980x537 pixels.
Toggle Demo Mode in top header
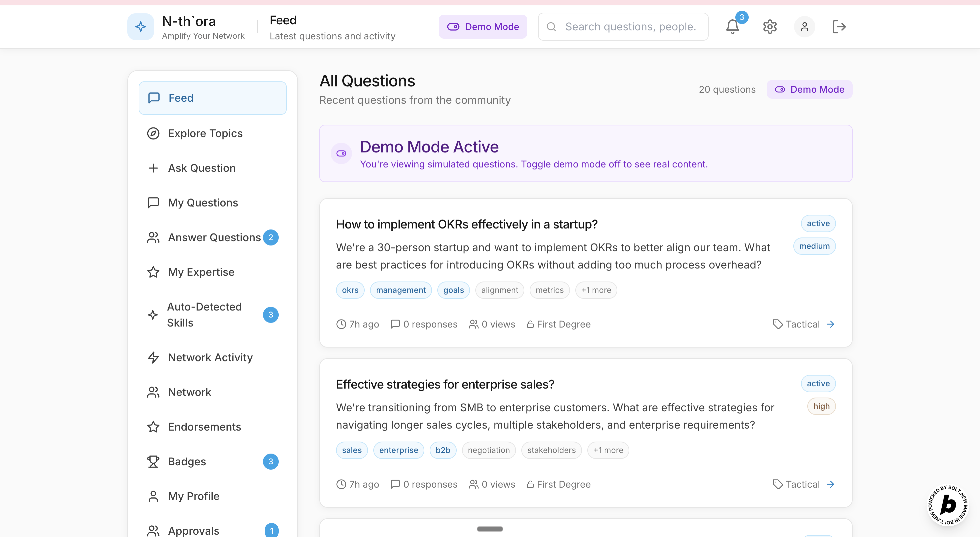point(482,27)
